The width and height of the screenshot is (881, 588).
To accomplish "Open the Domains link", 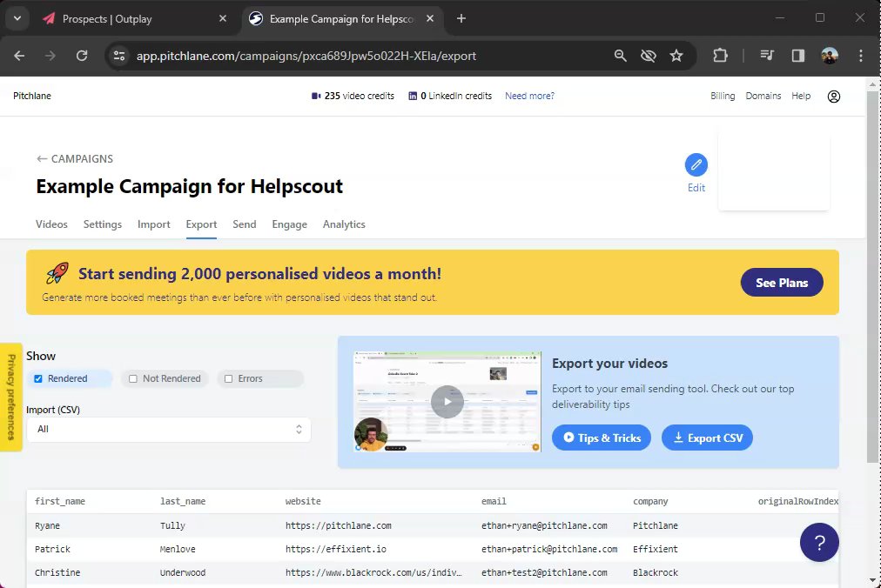I will [x=763, y=96].
